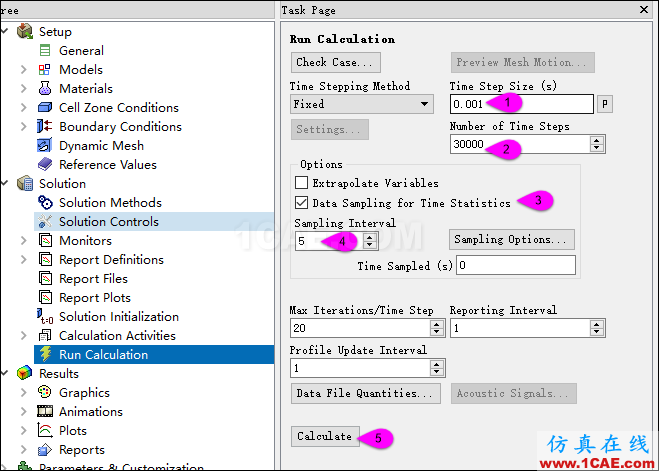Viewport: 659px width, 471px height.
Task: Click the Report Files icon
Action: (x=45, y=279)
